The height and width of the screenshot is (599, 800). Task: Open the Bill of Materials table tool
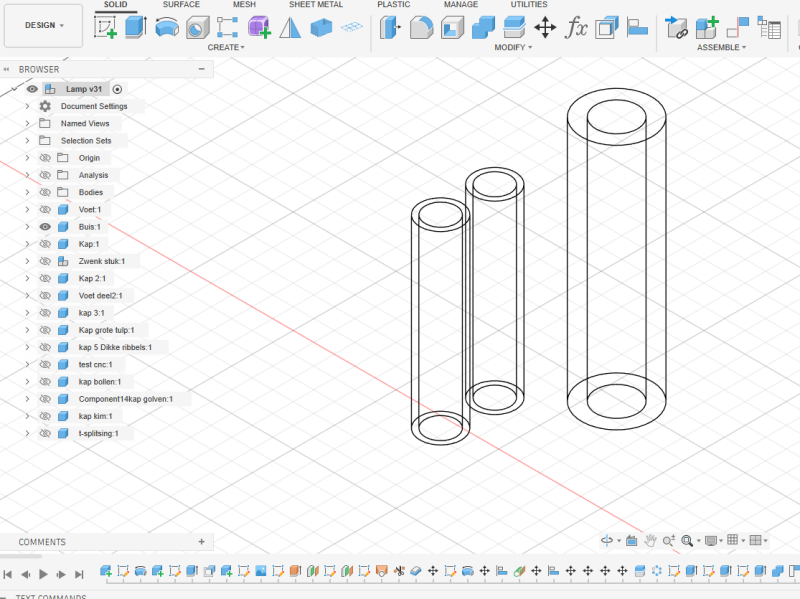769,27
